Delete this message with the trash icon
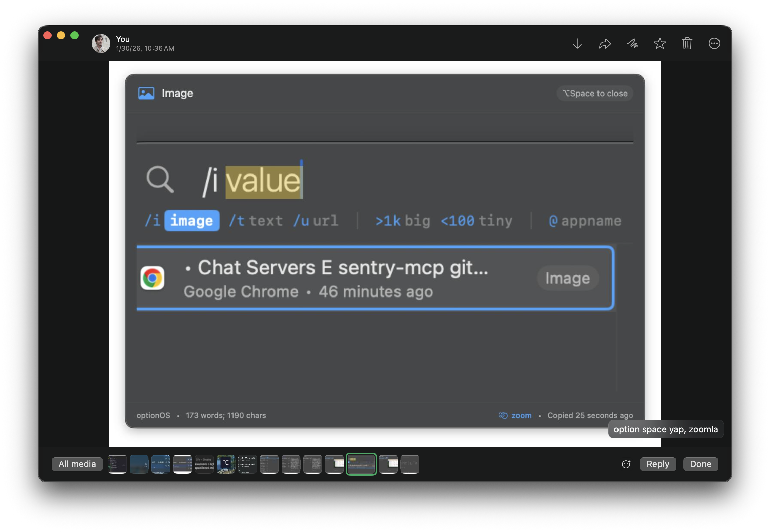 point(687,44)
